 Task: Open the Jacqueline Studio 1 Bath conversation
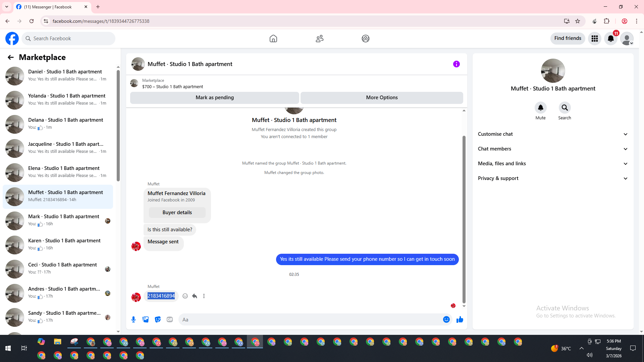pyautogui.click(x=58, y=148)
